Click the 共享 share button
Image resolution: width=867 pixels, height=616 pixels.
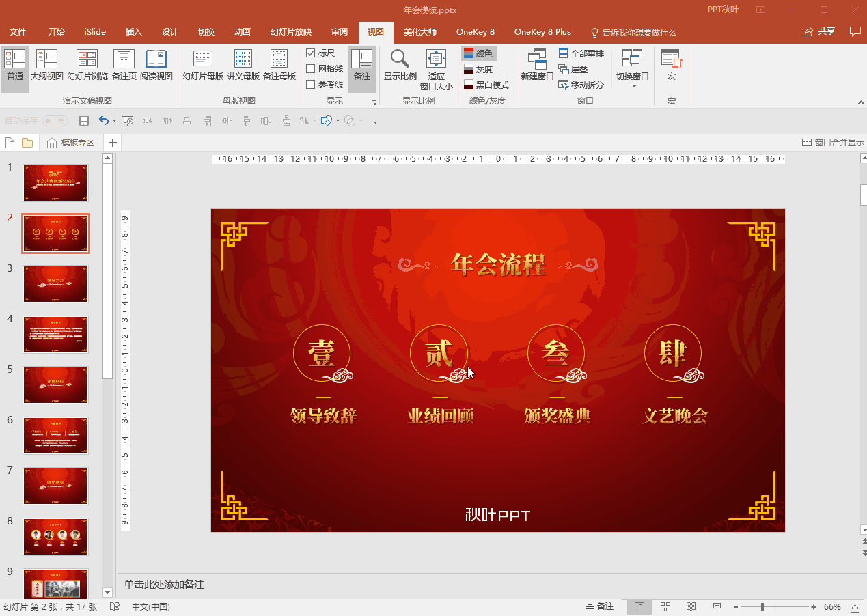818,31
